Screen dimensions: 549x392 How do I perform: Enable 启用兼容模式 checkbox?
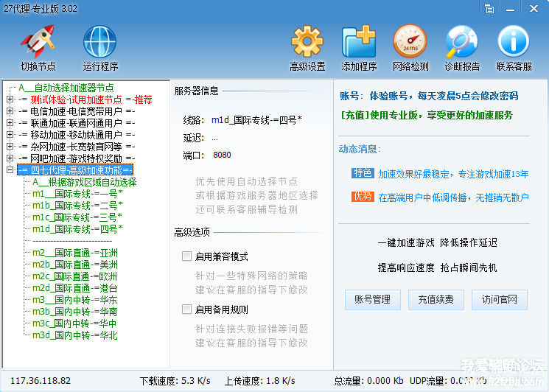(186, 256)
